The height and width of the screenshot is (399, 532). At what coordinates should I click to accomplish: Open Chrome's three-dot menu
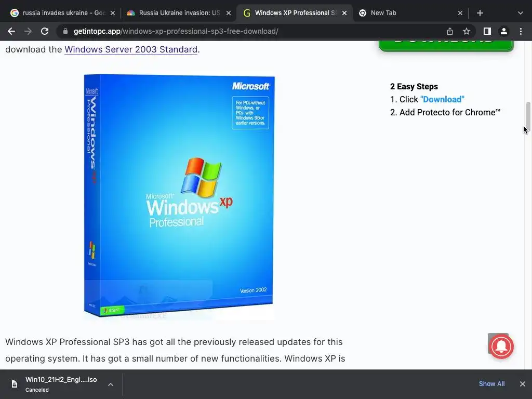coord(521,31)
